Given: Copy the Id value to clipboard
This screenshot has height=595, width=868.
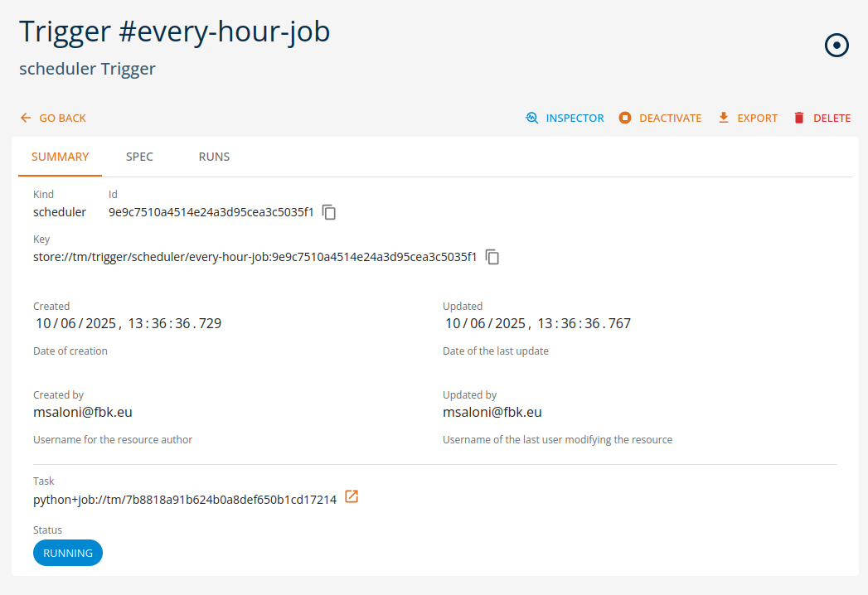Looking at the screenshot, I should [x=329, y=212].
